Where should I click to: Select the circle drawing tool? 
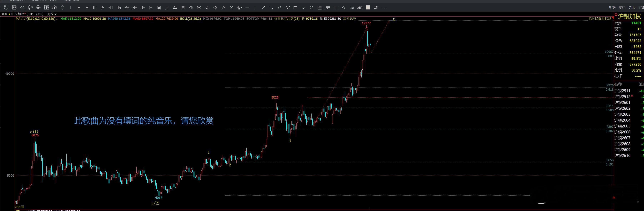pos(312,8)
